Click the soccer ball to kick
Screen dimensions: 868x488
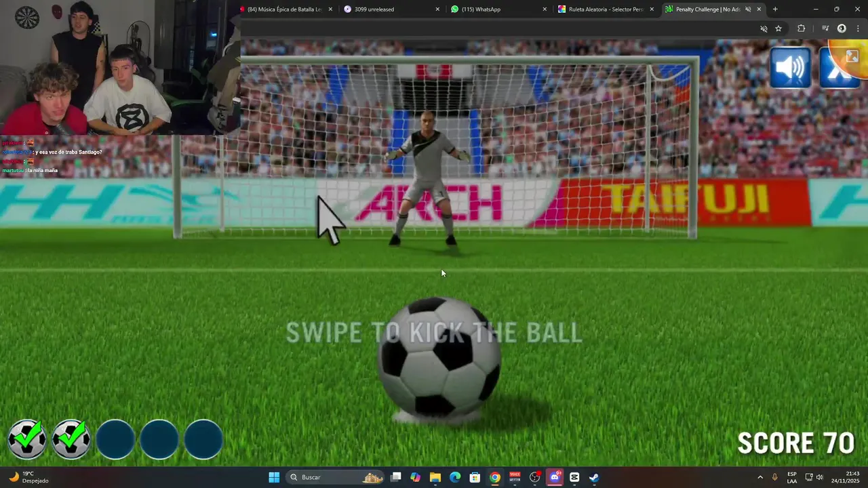439,357
